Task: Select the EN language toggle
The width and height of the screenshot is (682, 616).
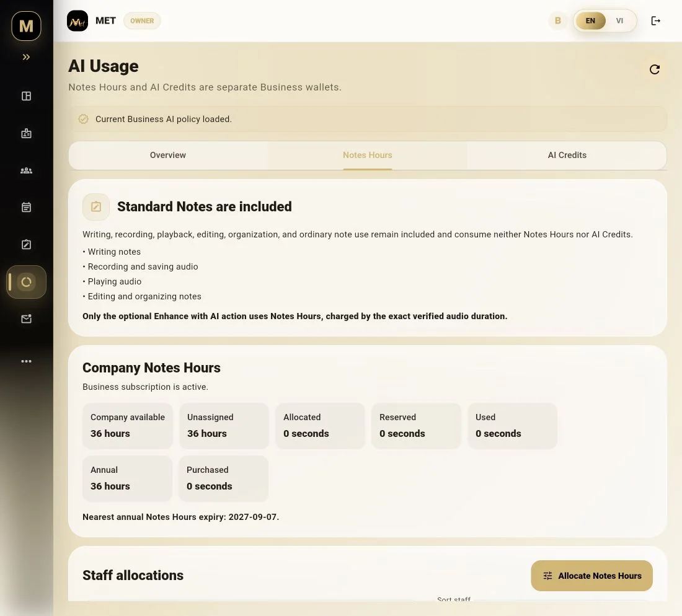Action: pyautogui.click(x=590, y=21)
